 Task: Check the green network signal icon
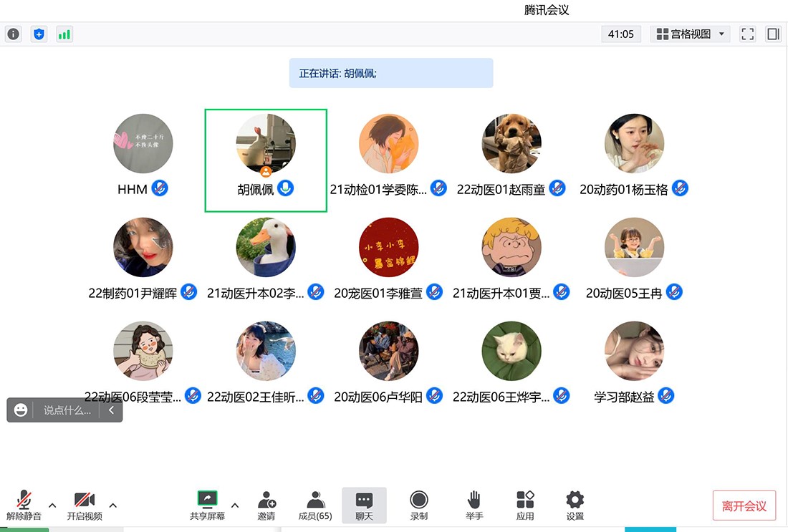click(64, 34)
